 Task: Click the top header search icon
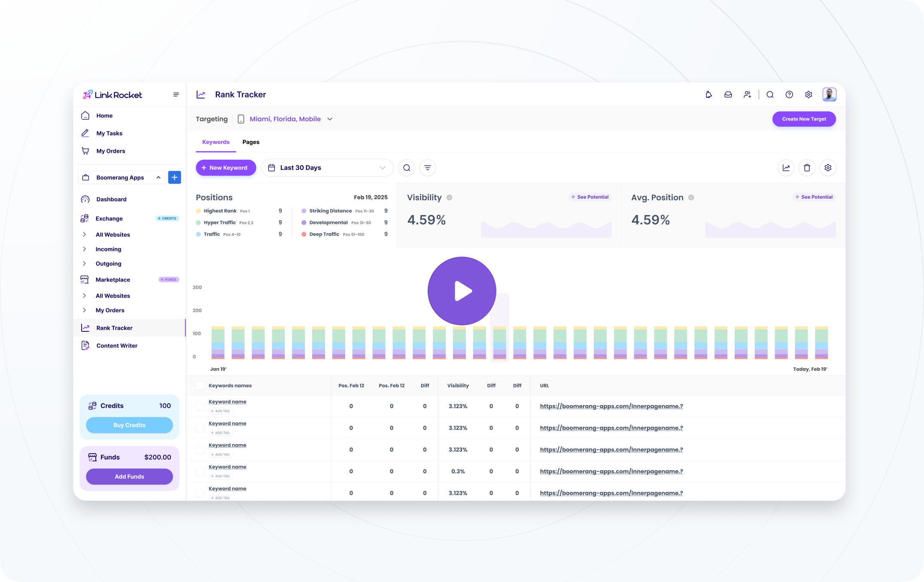[x=770, y=94]
